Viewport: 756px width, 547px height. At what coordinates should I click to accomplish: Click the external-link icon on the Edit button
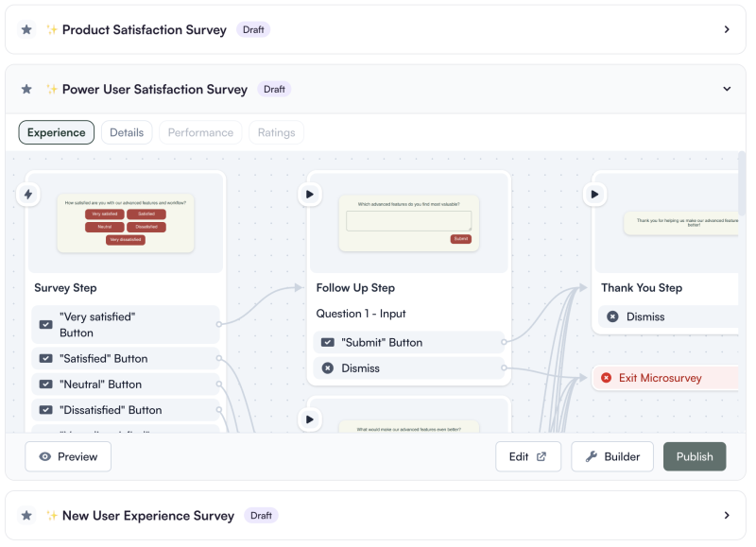(541, 455)
